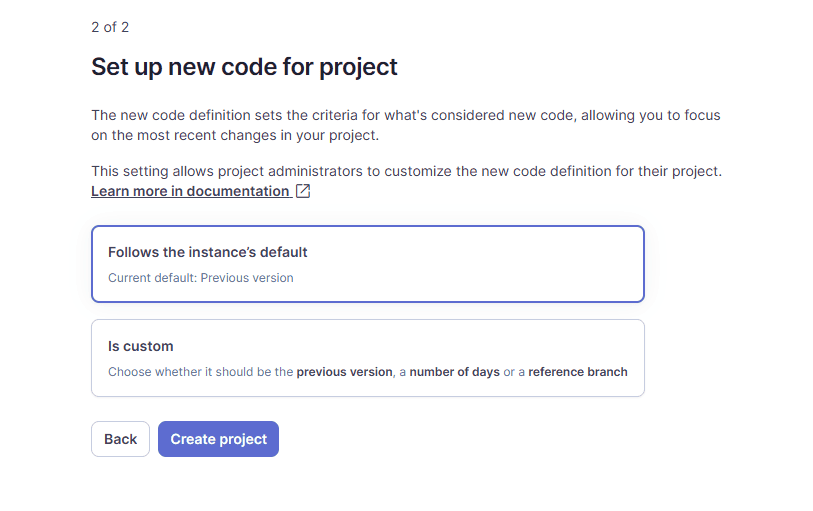This screenshot has height=511, width=813.
Task: Click the bold reference branch text
Action: (x=577, y=372)
